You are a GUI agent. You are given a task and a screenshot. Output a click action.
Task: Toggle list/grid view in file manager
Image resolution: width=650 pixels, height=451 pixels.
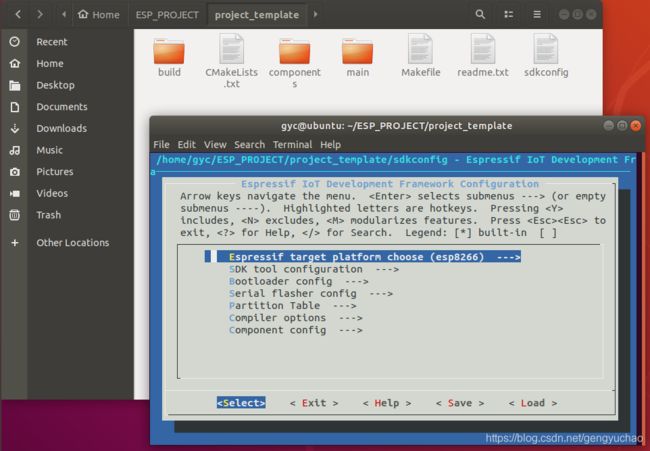[509, 15]
